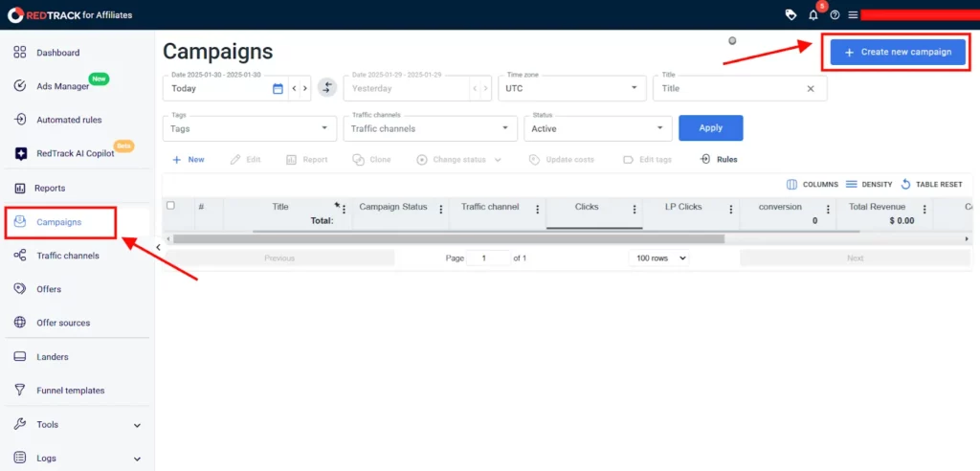Click Update costs in toolbar
The height and width of the screenshot is (471, 980).
561,160
